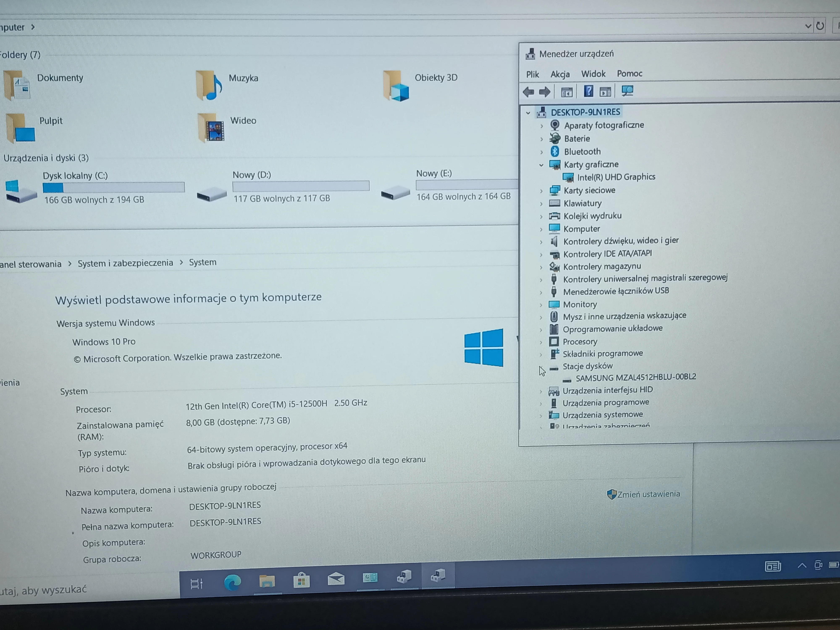Expand the Kontrolery dźwięku, wideo i gier node
This screenshot has height=630, width=840.
[541, 242]
